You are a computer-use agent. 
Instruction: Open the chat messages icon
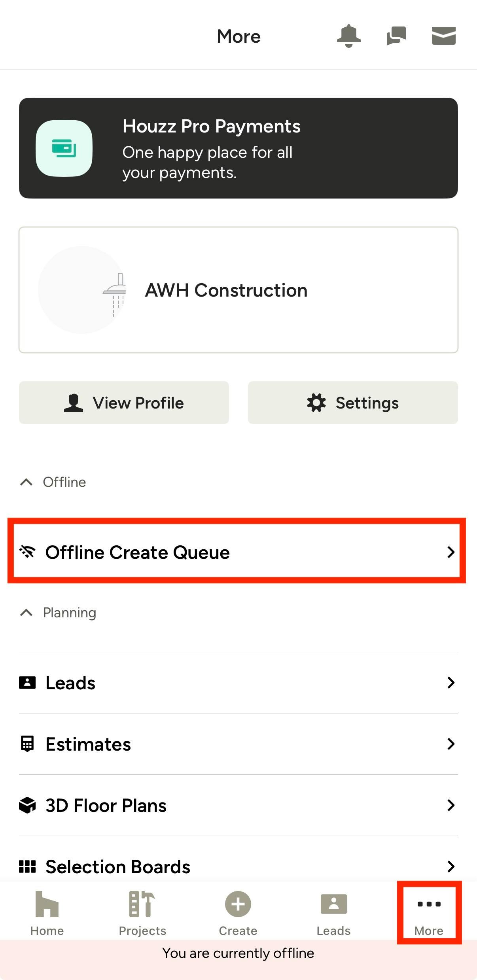point(396,36)
